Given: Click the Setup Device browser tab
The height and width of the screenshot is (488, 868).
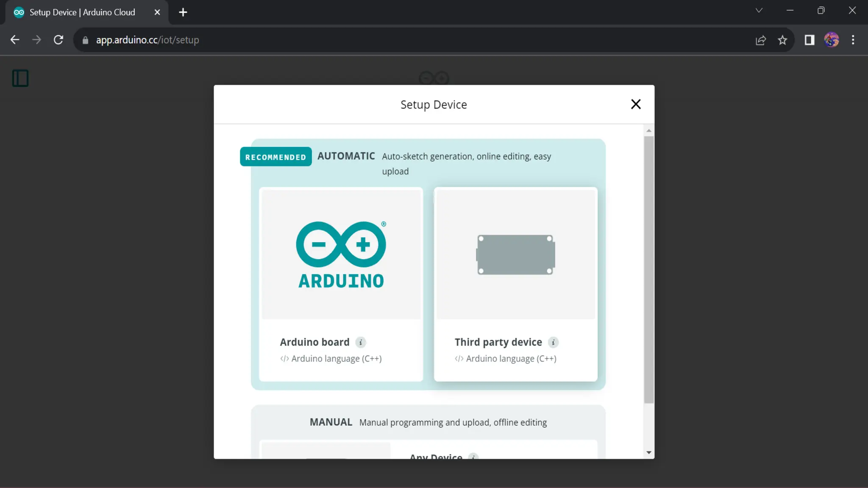Looking at the screenshot, I should [82, 12].
